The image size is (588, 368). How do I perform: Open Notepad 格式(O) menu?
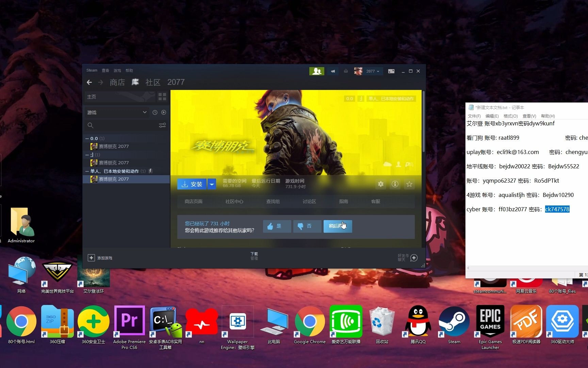pyautogui.click(x=510, y=116)
